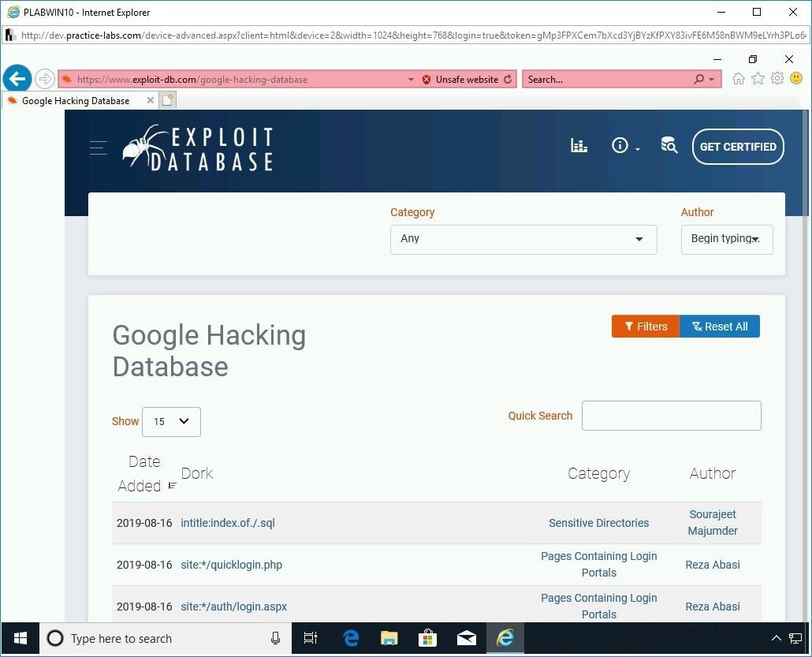Screen dimensions: 812x657
Task: Open a new browser tab
Action: [166, 100]
